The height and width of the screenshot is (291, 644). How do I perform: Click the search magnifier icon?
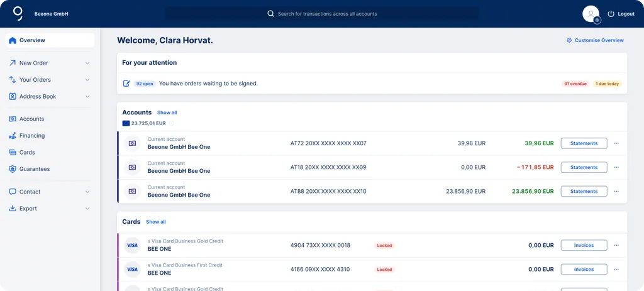tap(270, 14)
